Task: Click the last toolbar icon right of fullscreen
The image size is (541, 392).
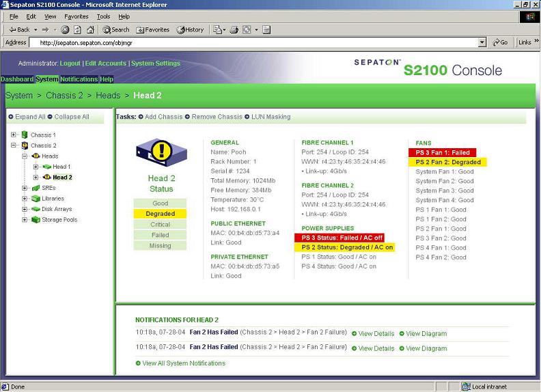Action: pos(266,29)
